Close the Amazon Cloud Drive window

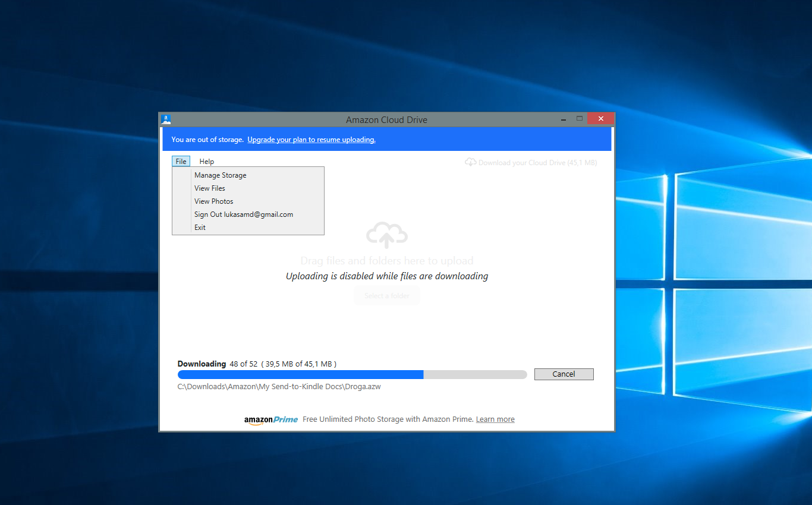pos(600,119)
